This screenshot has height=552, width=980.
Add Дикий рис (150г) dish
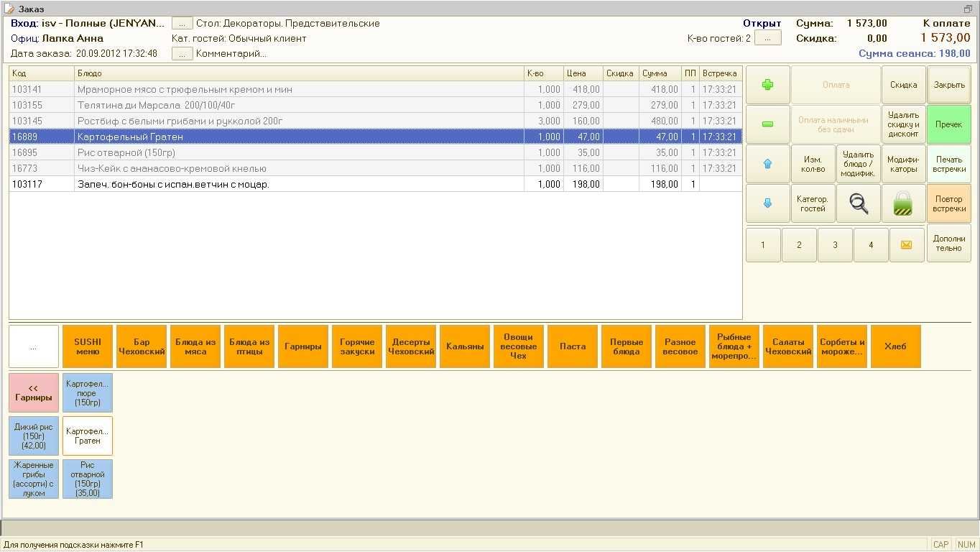point(34,436)
